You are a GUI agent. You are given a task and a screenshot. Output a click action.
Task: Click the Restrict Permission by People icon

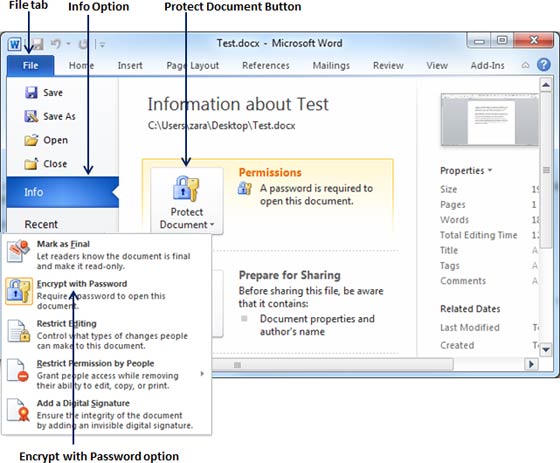pyautogui.click(x=18, y=370)
